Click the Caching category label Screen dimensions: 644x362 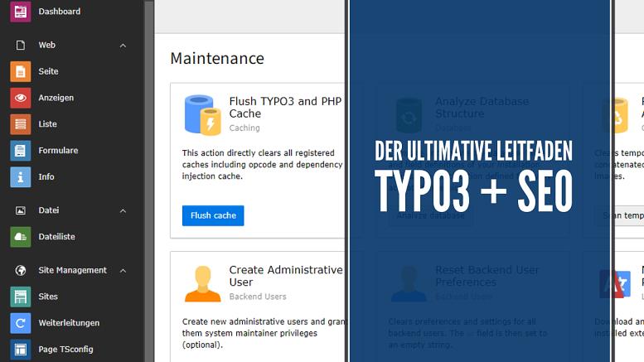coord(245,128)
